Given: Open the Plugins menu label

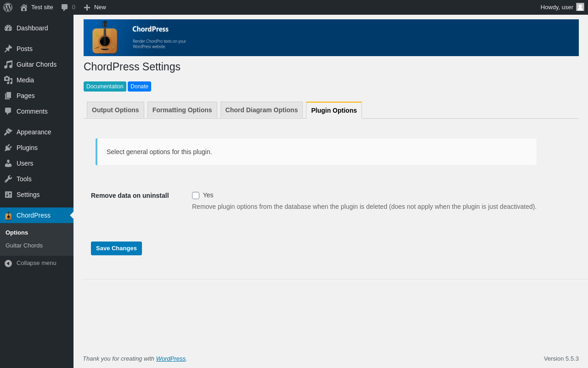Looking at the screenshot, I should pos(27,148).
